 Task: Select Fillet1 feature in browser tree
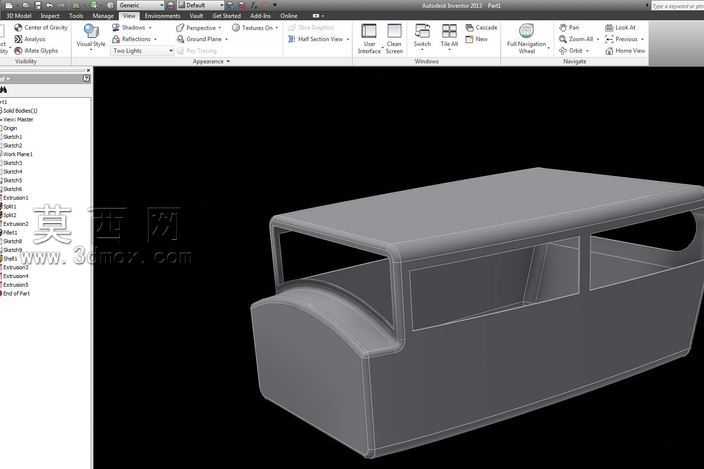(x=9, y=232)
